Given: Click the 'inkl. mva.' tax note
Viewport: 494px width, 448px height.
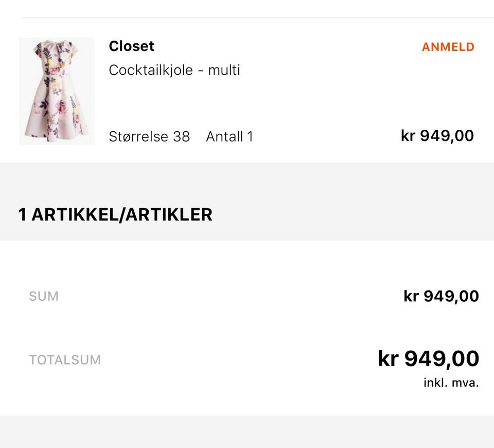Looking at the screenshot, I should [451, 383].
